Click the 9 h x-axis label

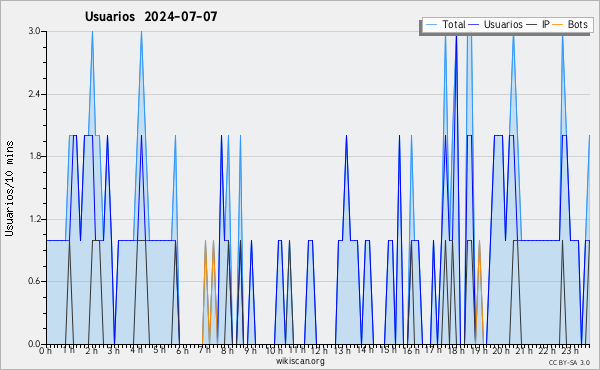(x=251, y=351)
